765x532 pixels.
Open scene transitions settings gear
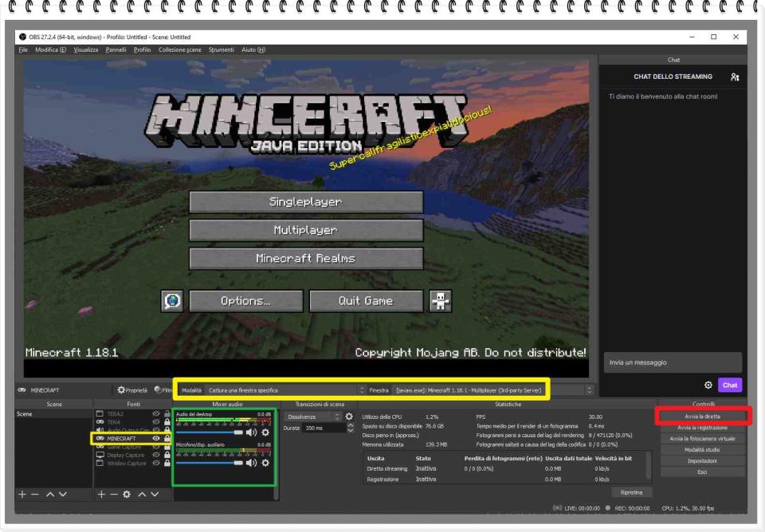[x=347, y=416]
